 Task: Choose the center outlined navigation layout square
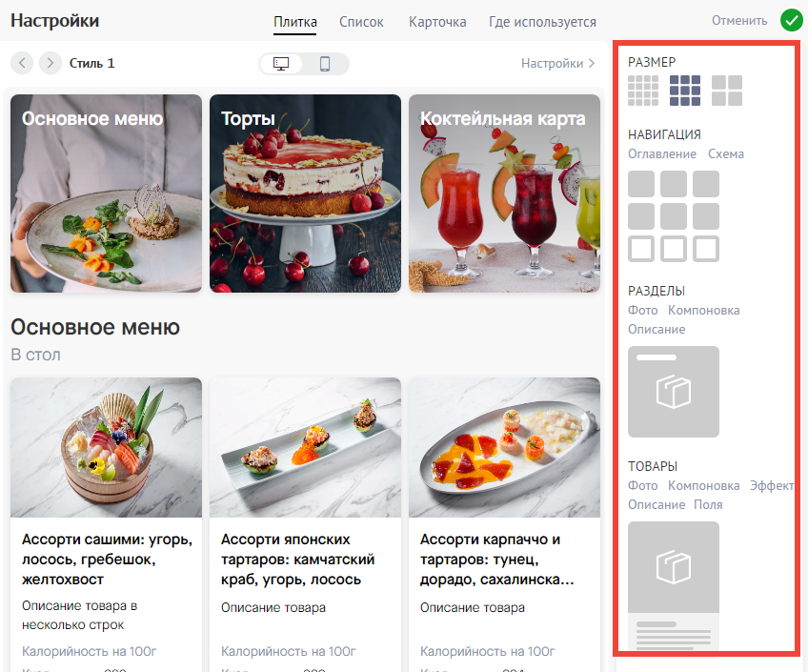click(674, 249)
